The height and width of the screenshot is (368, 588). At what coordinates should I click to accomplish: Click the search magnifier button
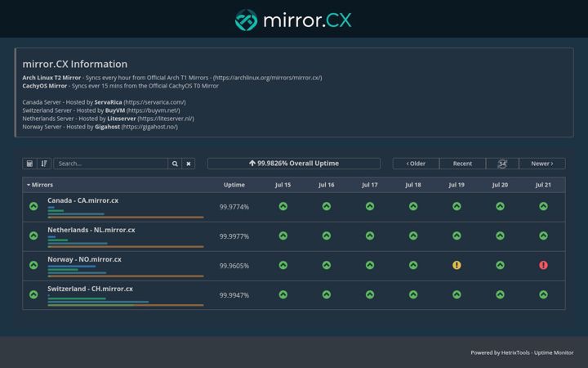pos(175,164)
